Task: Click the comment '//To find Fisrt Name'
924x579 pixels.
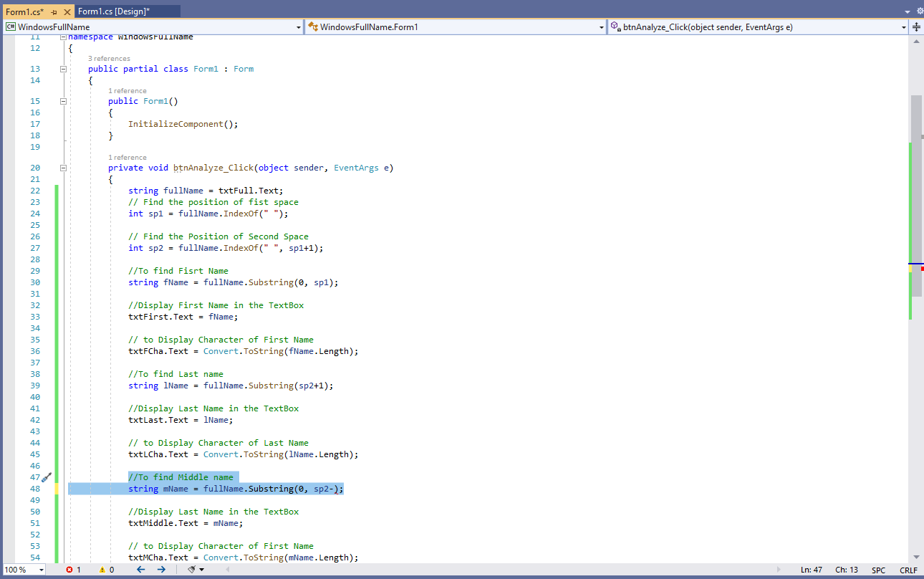Action: pos(178,271)
